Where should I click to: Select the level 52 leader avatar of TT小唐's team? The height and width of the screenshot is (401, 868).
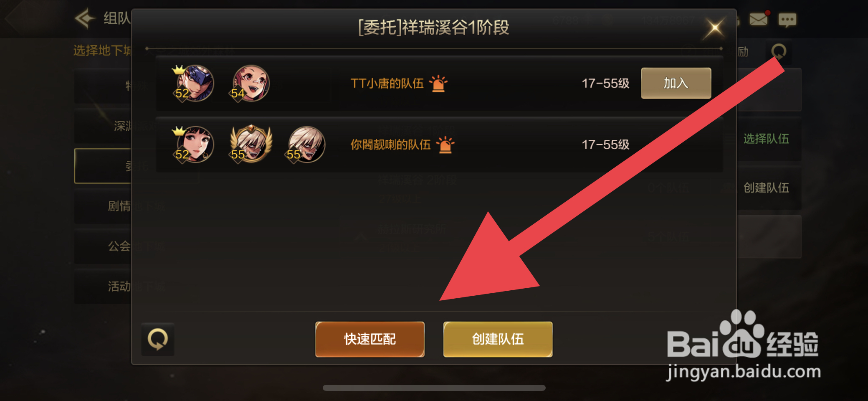[x=194, y=83]
